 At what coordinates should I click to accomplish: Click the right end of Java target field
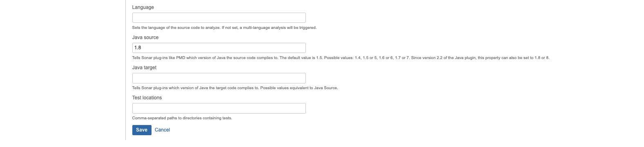301,78
